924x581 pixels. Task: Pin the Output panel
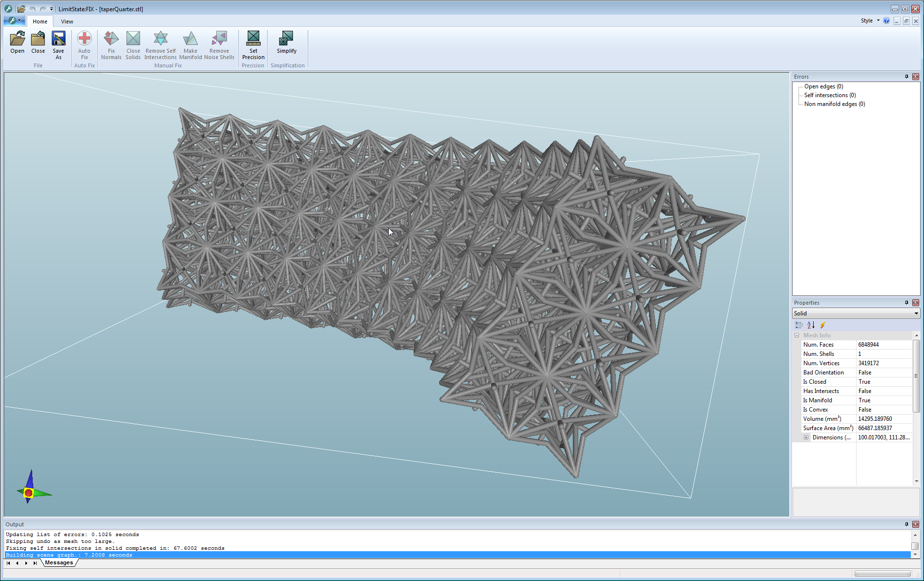(907, 524)
